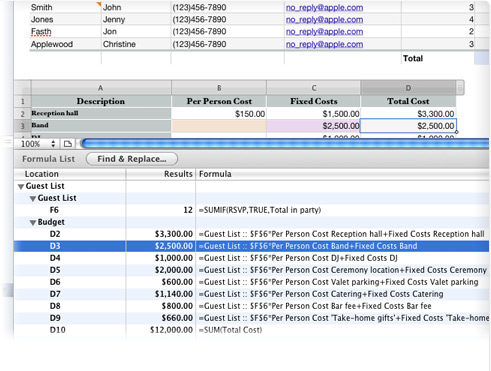Screen dimensions: 491x371
Task: Collapse the top-level Guest List disclosure triangle
Action: (x=21, y=187)
